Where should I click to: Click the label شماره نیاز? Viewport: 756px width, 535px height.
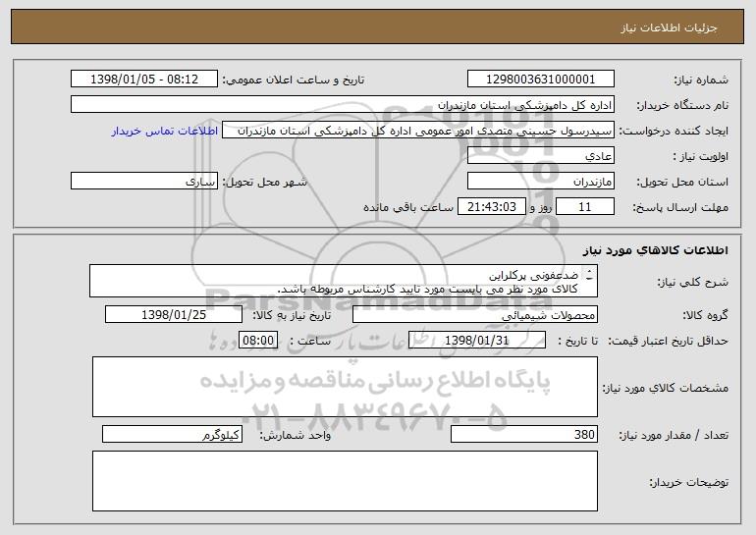point(701,80)
